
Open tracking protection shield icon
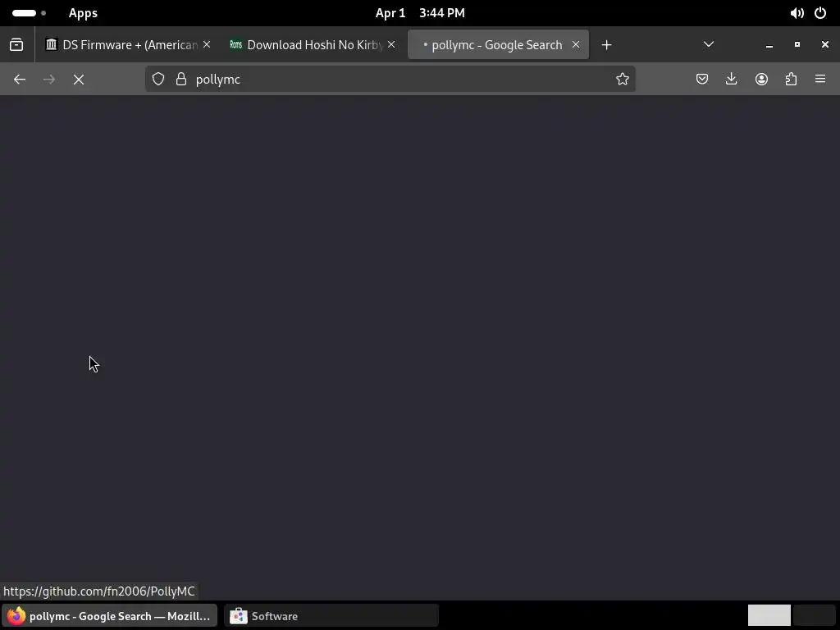click(158, 80)
